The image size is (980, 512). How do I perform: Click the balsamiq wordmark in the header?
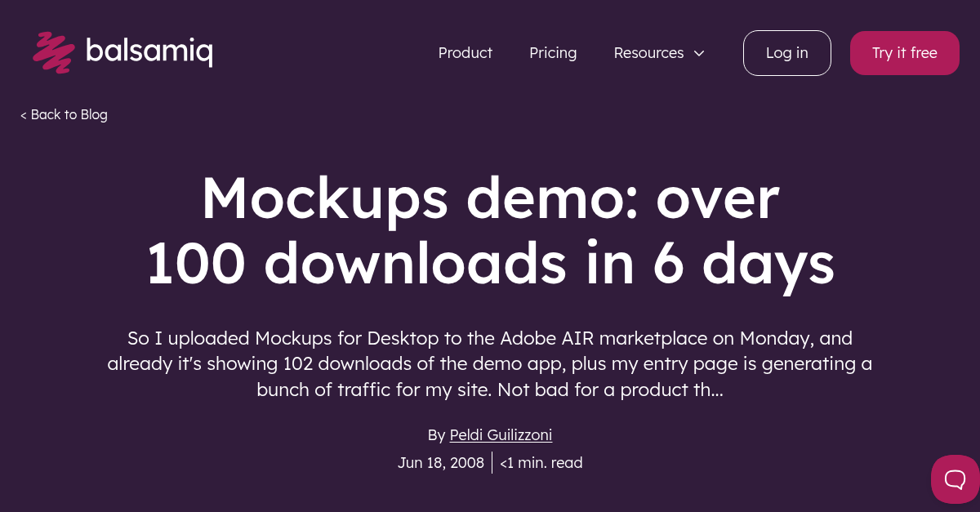click(x=149, y=51)
